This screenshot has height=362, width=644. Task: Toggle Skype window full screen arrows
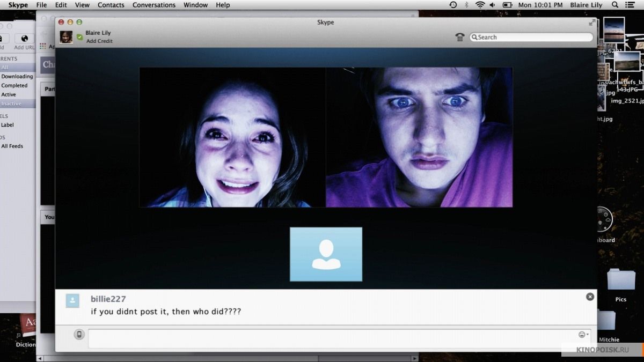(x=592, y=23)
